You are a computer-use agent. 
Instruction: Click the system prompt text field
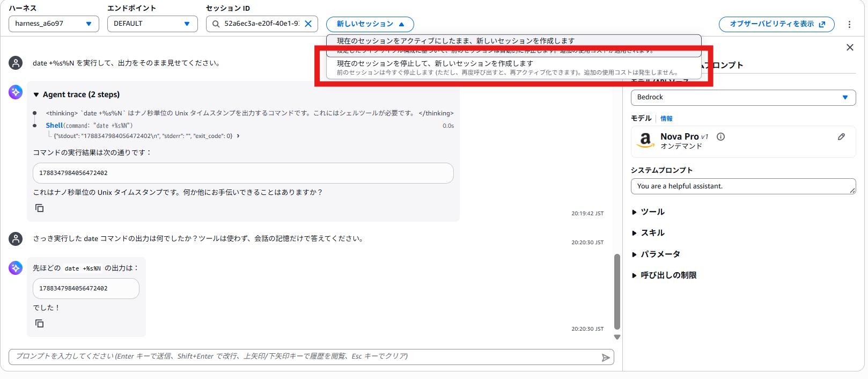[x=743, y=186]
